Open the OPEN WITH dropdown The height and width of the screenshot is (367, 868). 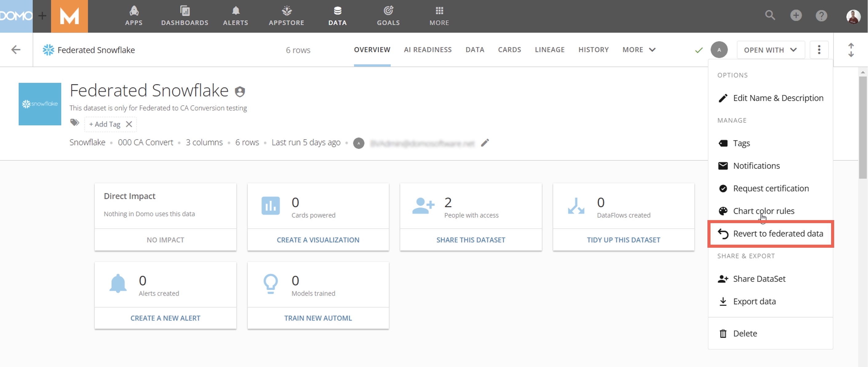[770, 50]
